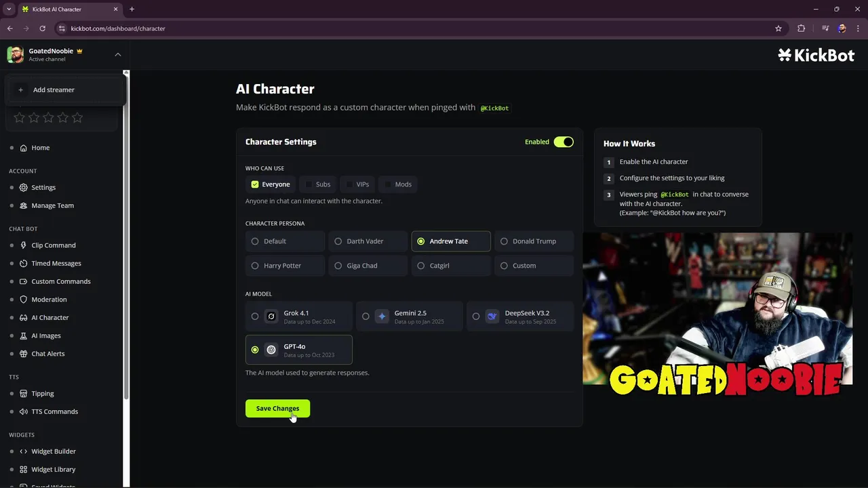Viewport: 868px width, 488px height.
Task: Check the Mods checkbox
Action: [388, 184]
